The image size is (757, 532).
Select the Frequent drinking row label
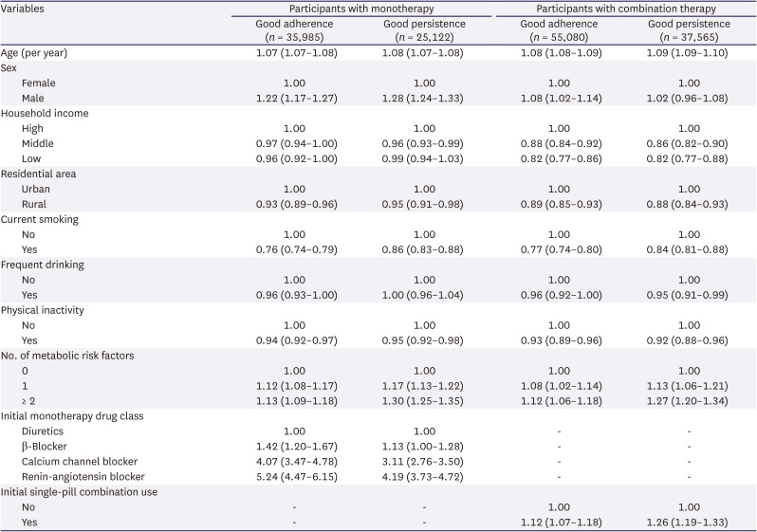pyautogui.click(x=44, y=266)
